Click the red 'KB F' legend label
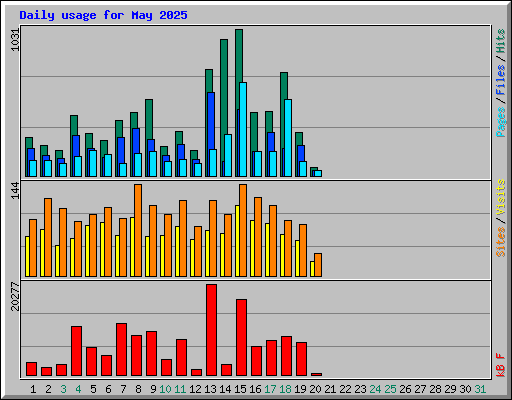512x400 pixels. (x=501, y=365)
